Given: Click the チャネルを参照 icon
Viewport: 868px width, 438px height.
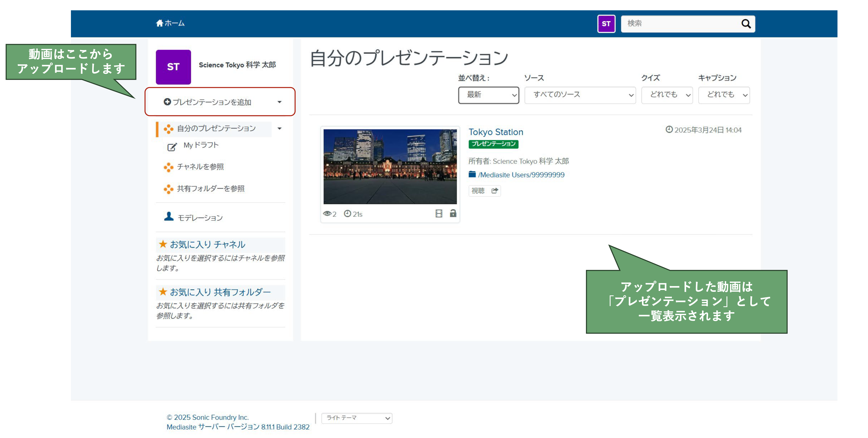Looking at the screenshot, I should coord(168,167).
